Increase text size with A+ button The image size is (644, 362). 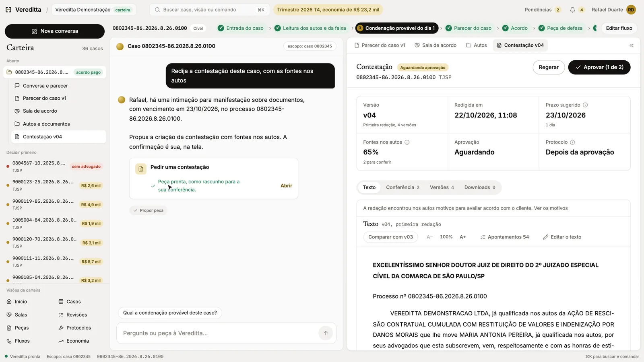pyautogui.click(x=463, y=237)
